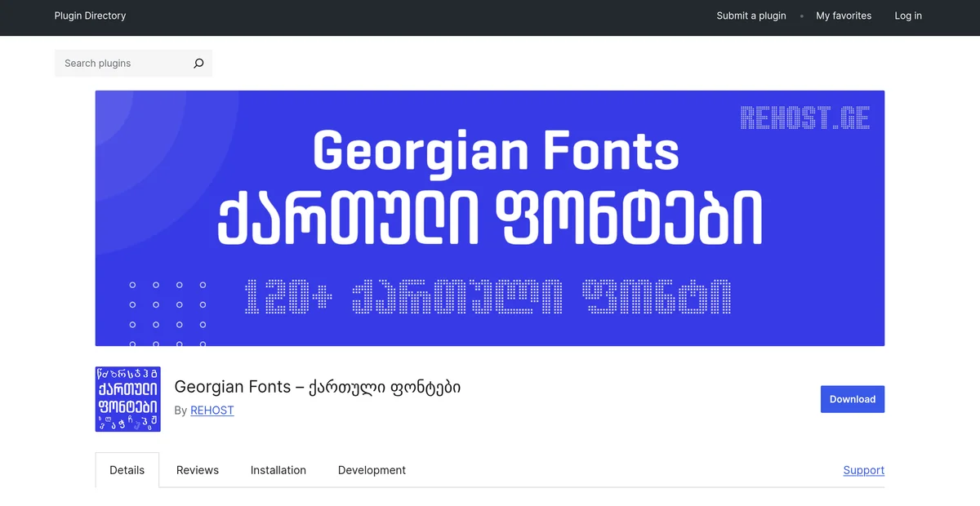This screenshot has width=980, height=506.
Task: Select the Details tab
Action: point(127,470)
